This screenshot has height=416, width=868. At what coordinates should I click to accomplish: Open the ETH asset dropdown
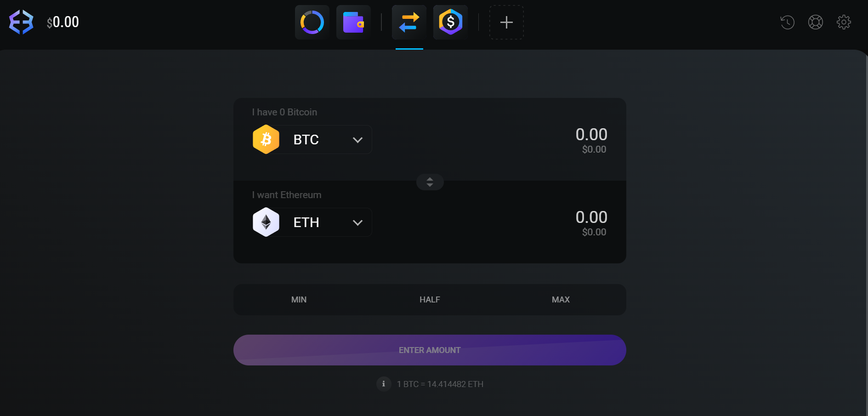(x=311, y=222)
